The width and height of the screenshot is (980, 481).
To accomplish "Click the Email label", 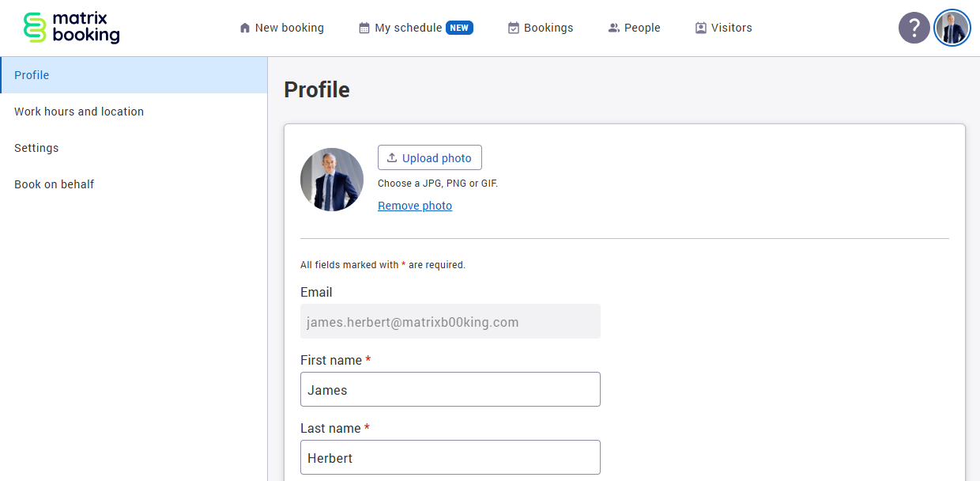I will point(316,293).
